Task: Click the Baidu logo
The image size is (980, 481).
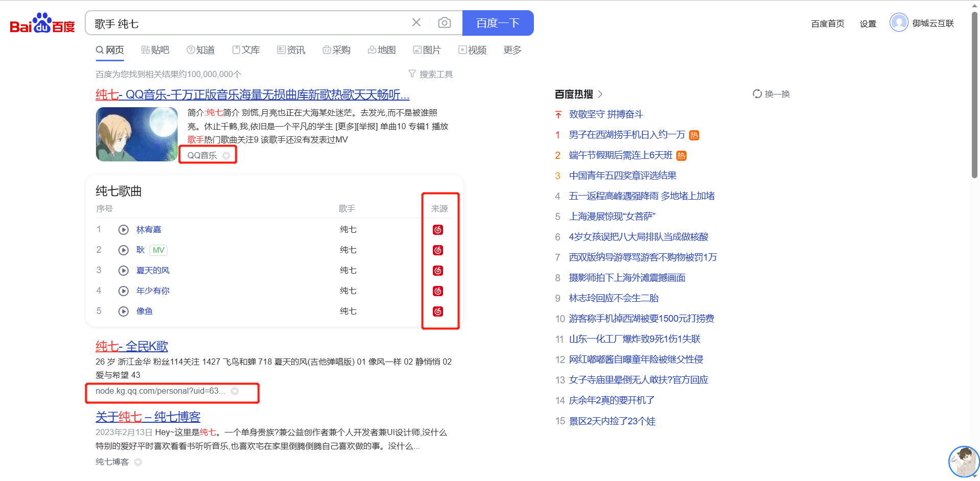Action: 42,23
